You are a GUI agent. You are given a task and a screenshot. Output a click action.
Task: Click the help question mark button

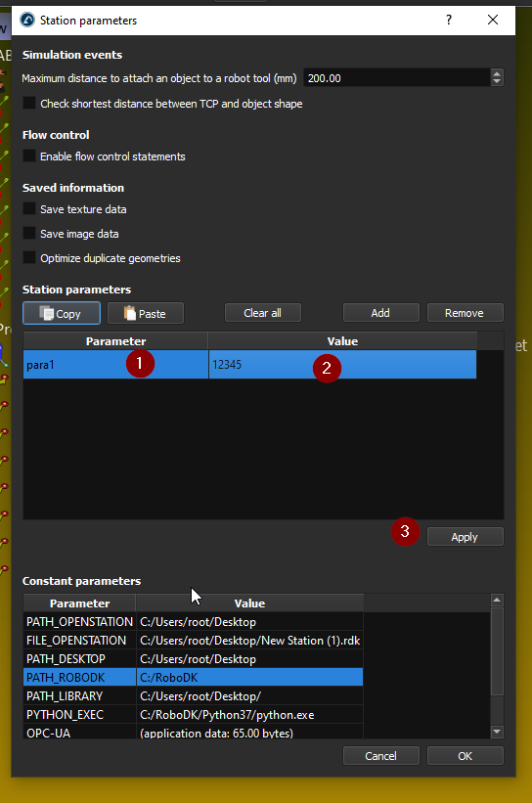click(x=449, y=20)
